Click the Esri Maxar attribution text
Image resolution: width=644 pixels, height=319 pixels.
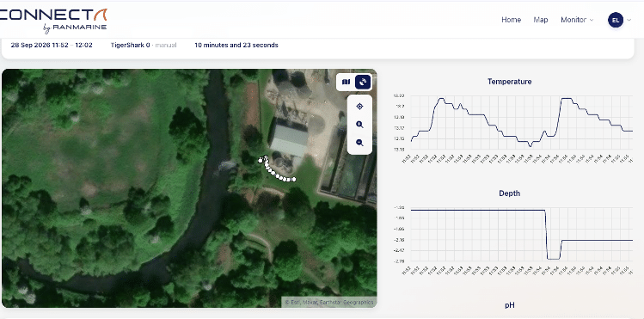pyautogui.click(x=329, y=302)
